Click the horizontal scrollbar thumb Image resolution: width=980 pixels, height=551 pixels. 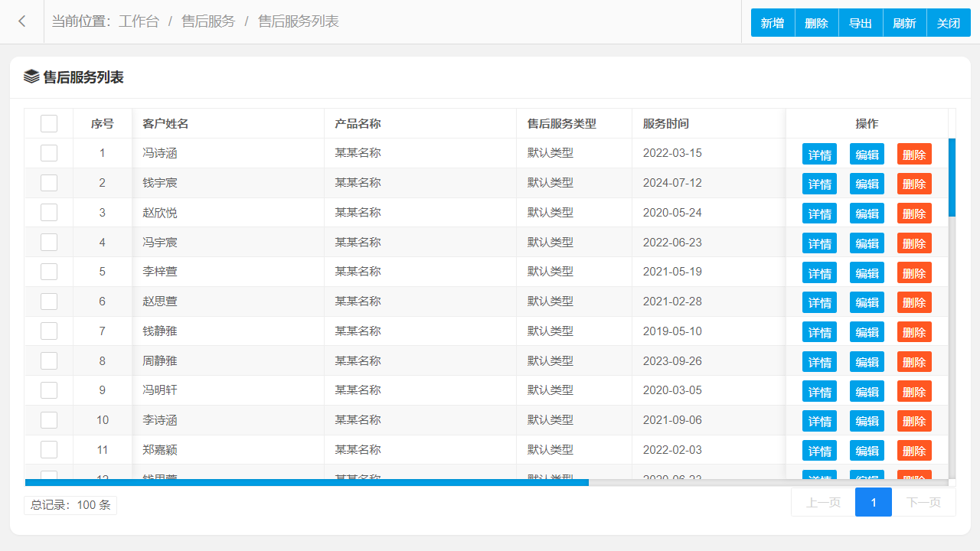[307, 482]
